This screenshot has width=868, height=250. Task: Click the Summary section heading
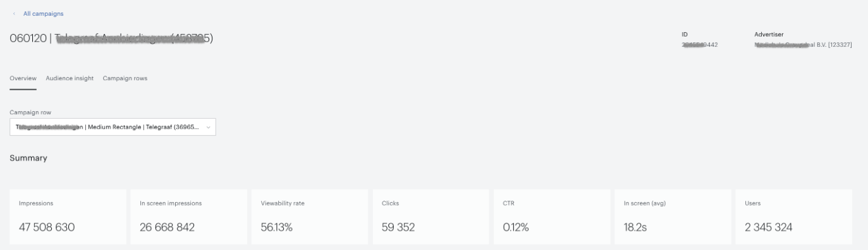[x=28, y=158]
